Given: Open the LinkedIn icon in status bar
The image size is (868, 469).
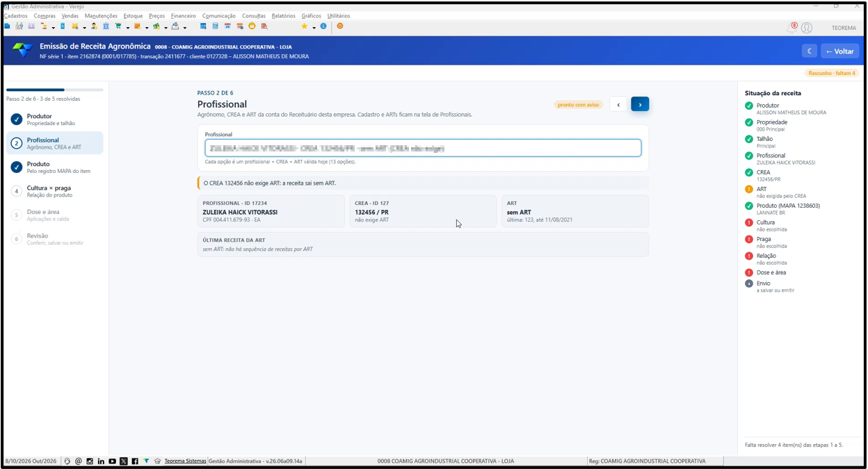Looking at the screenshot, I should (101, 461).
